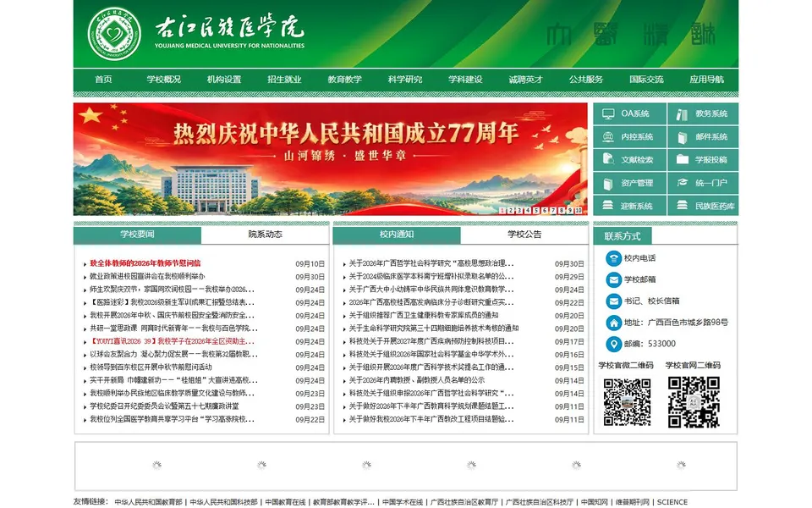
Task: Open 科技处关于开展2027年度广西疾病预防 notice
Action: [431, 341]
